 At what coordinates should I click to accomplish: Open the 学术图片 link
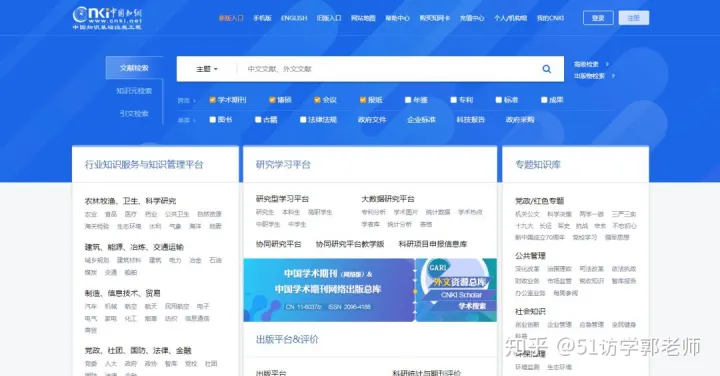click(x=406, y=212)
